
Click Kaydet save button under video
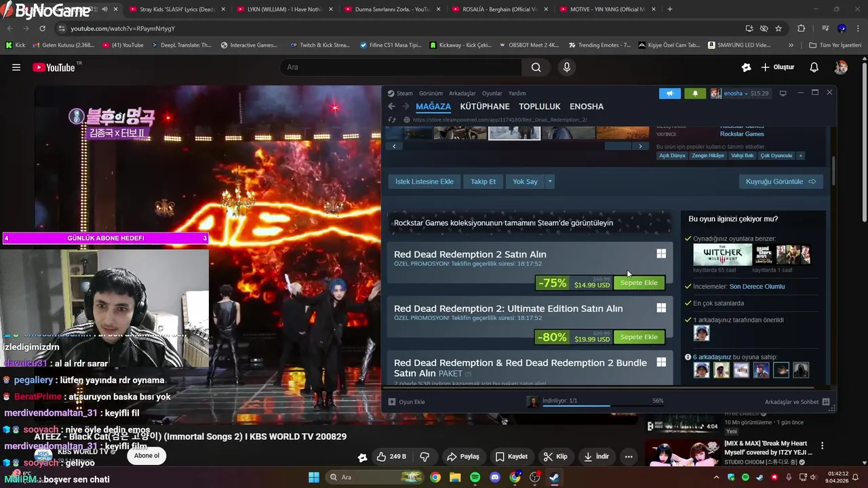511,457
